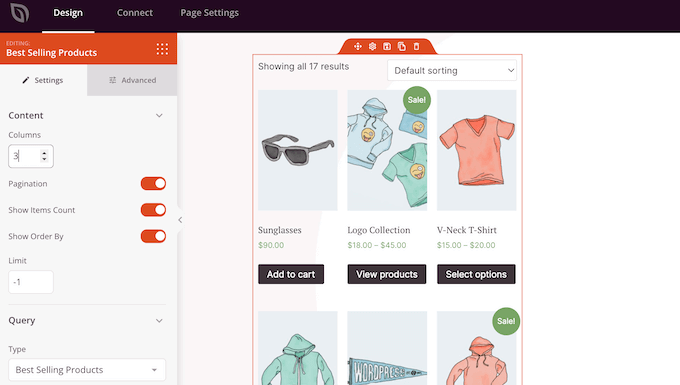Switch to the Connect tab
The height and width of the screenshot is (385, 680).
[x=134, y=13]
